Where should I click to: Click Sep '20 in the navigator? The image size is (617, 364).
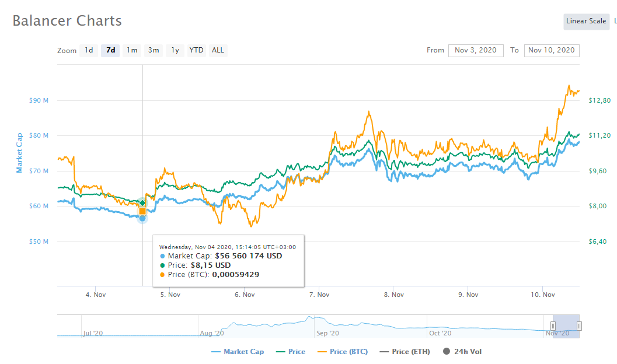point(327,333)
